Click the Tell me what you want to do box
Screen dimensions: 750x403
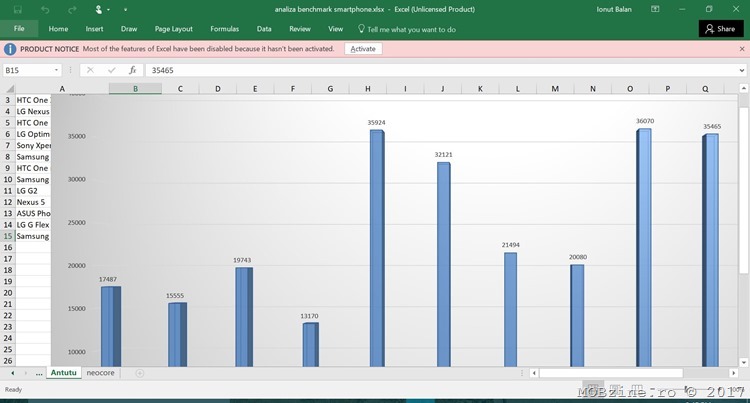(407, 29)
